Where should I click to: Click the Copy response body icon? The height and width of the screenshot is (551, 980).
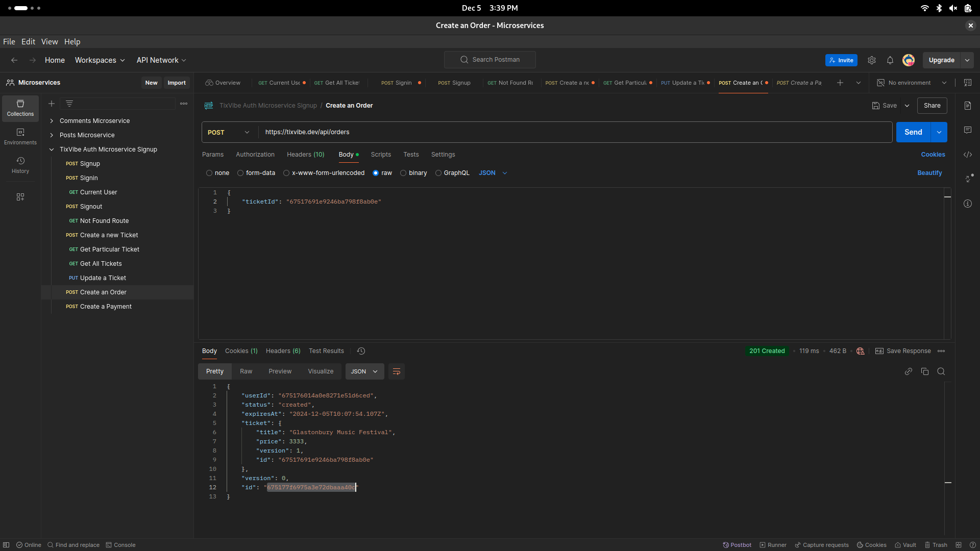pyautogui.click(x=925, y=371)
